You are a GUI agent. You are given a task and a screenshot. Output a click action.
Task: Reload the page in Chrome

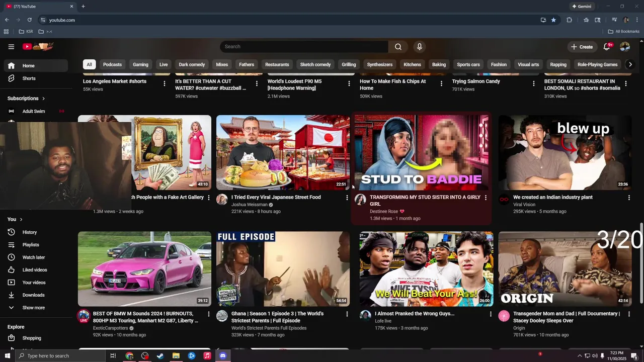point(30,20)
